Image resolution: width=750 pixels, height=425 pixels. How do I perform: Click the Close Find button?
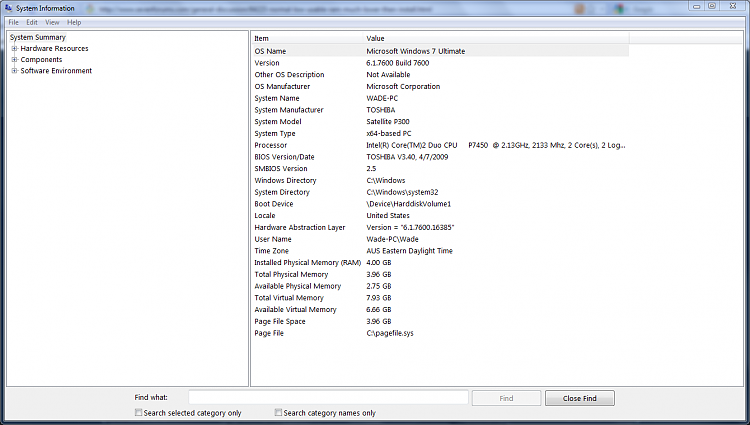click(x=580, y=398)
